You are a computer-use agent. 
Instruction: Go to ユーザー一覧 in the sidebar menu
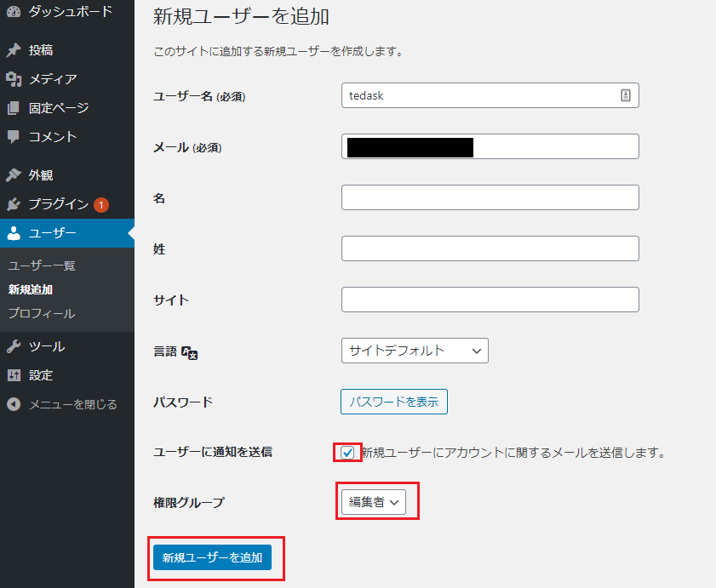pyautogui.click(x=40, y=265)
